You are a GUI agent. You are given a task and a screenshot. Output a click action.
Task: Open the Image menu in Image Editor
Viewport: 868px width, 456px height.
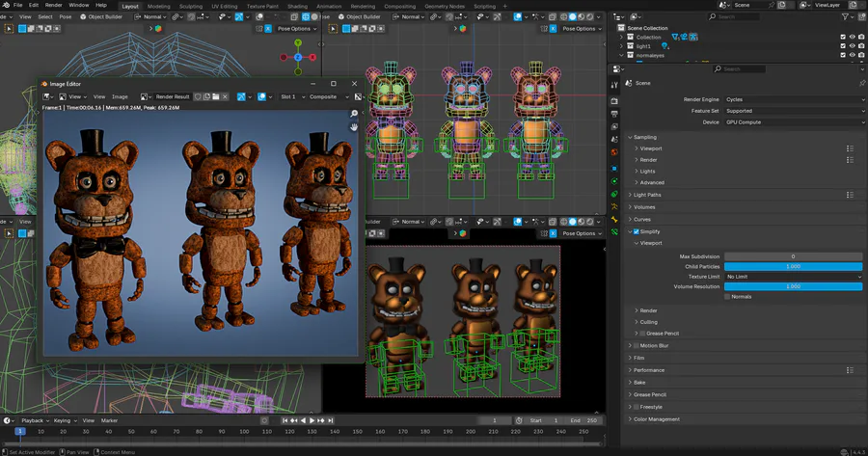(x=120, y=96)
